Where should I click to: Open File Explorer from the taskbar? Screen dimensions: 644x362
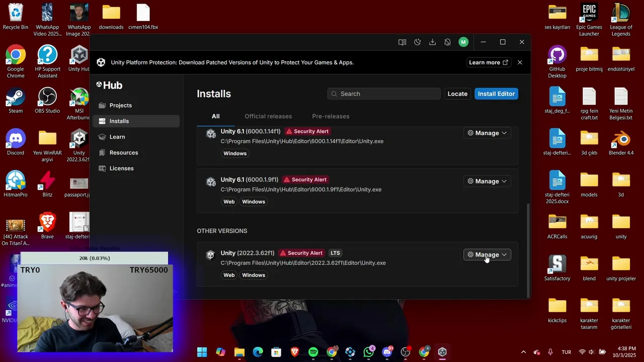[x=239, y=352]
